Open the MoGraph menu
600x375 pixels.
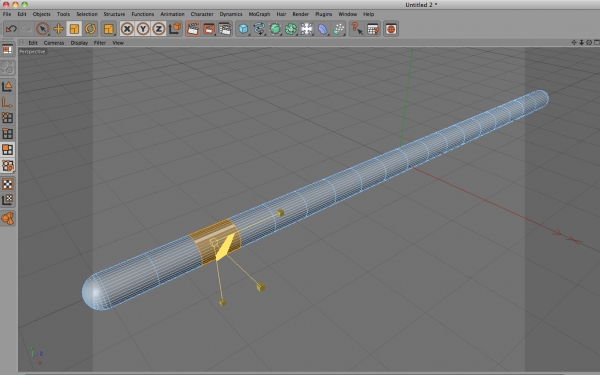[259, 14]
